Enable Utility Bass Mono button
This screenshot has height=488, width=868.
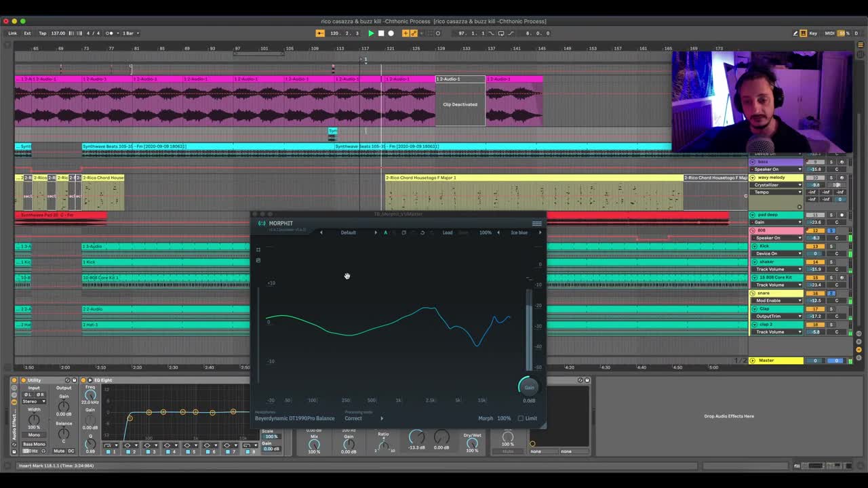point(35,444)
